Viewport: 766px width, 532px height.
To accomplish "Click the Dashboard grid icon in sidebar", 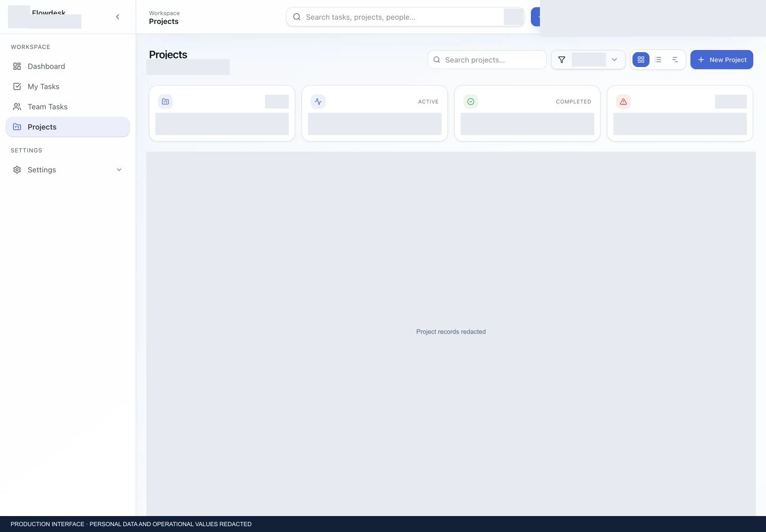I will click(x=17, y=66).
